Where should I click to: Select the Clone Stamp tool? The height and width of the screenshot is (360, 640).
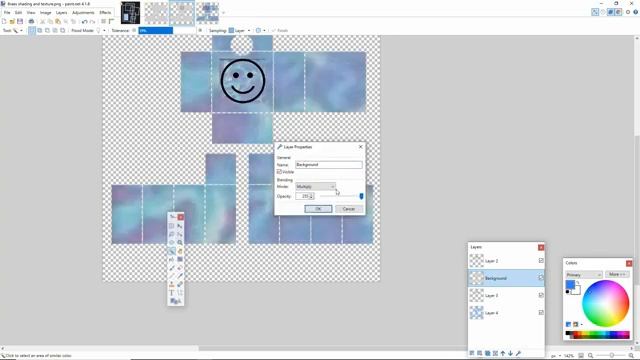pos(172,284)
